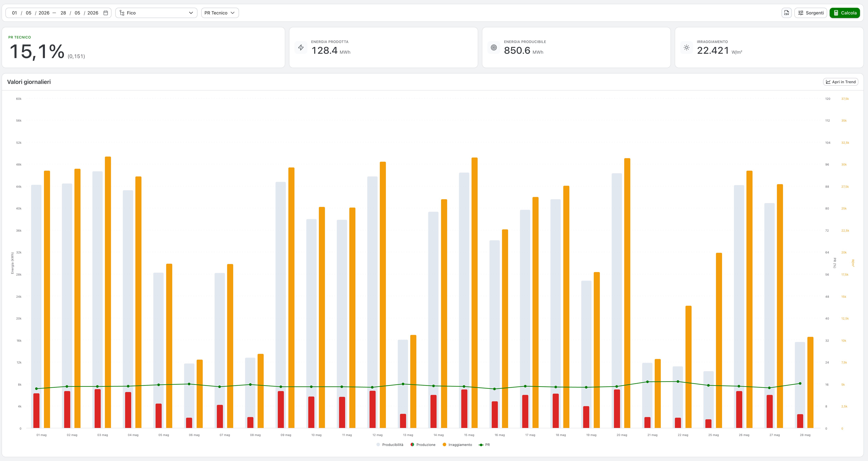Open the Sorgenti settings button

pyautogui.click(x=810, y=13)
